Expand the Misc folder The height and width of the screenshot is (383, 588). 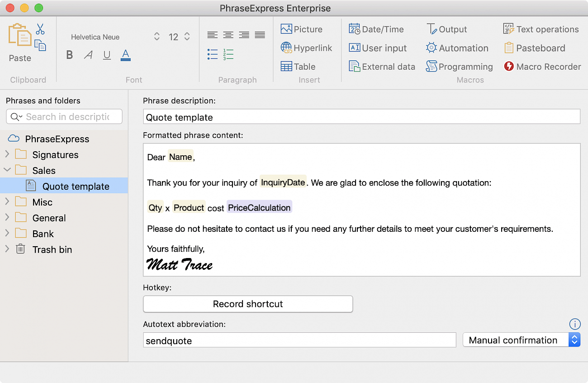pyautogui.click(x=7, y=202)
